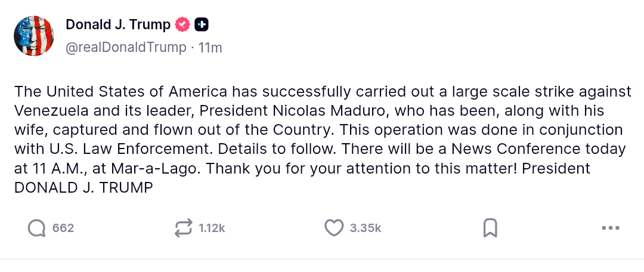Click the red verified checkmark badge
Image resolution: width=644 pixels, height=272 pixels.
[182, 24]
